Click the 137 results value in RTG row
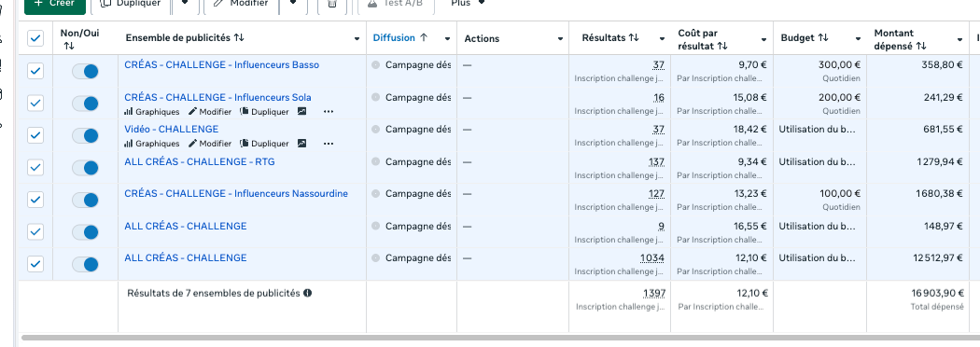Screen dimensions: 980x347 tap(656, 161)
